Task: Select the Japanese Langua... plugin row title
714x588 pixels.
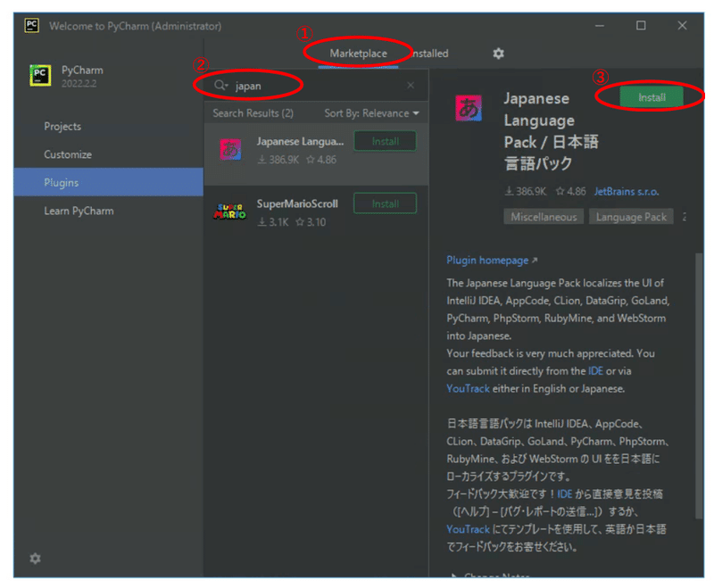Action: click(x=300, y=141)
